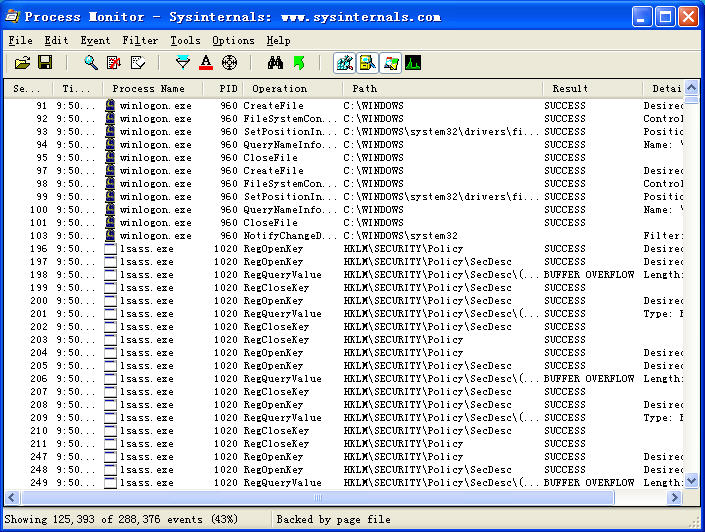Click the Sequence (Se...) column header
The height and width of the screenshot is (532, 705).
click(x=28, y=89)
